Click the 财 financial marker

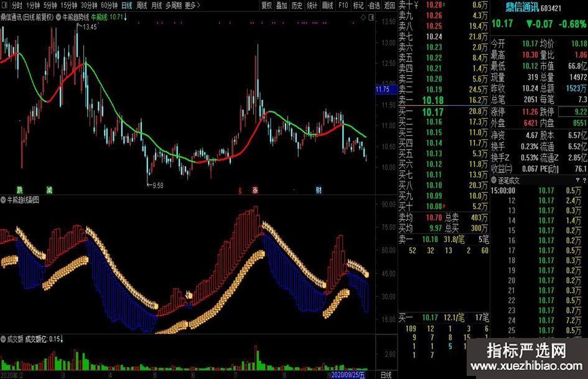coord(319,190)
